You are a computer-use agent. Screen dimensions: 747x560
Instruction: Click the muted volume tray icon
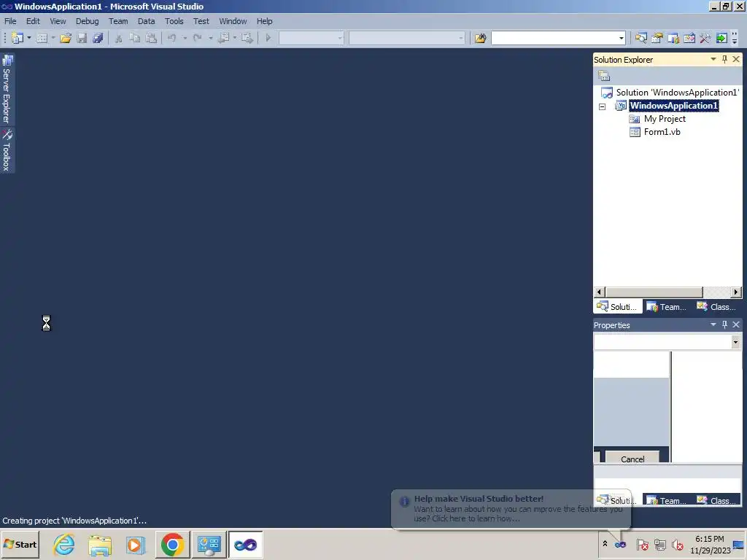(678, 545)
